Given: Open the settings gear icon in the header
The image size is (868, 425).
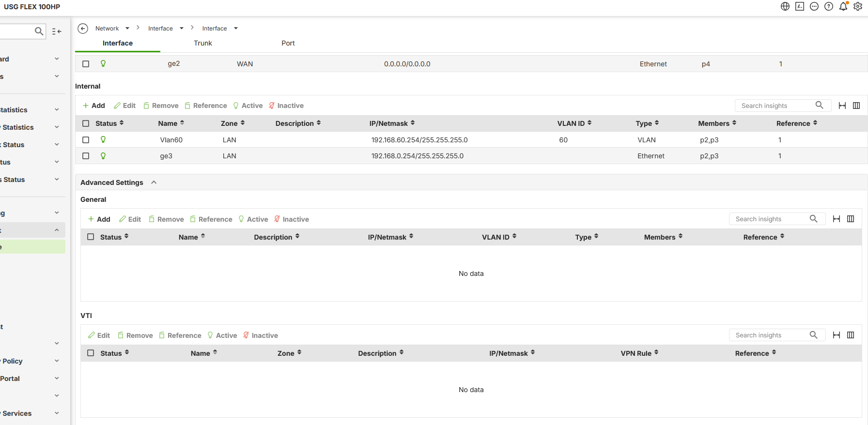Looking at the screenshot, I should click(858, 6).
